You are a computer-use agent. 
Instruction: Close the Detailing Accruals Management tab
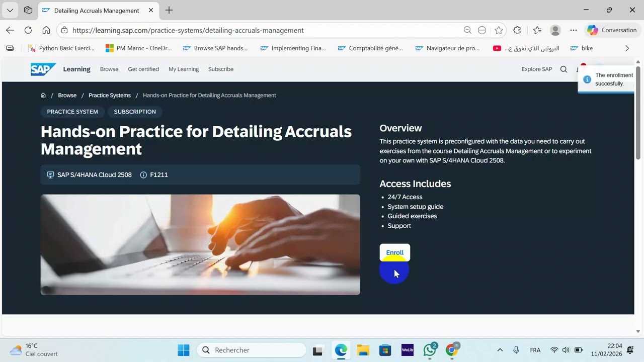(151, 10)
